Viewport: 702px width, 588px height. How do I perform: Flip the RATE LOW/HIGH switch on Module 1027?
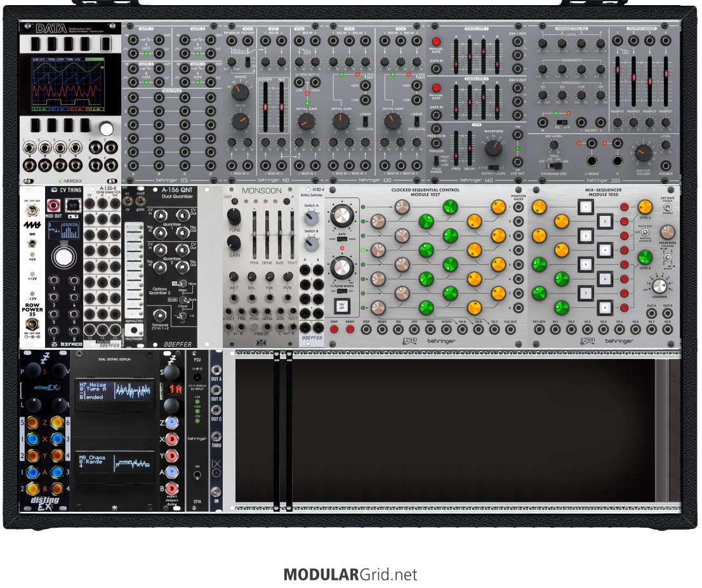point(342,239)
